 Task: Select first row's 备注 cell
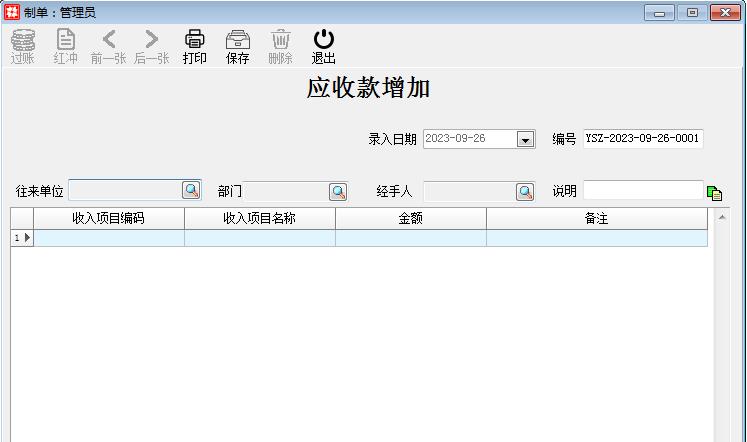tap(596, 238)
